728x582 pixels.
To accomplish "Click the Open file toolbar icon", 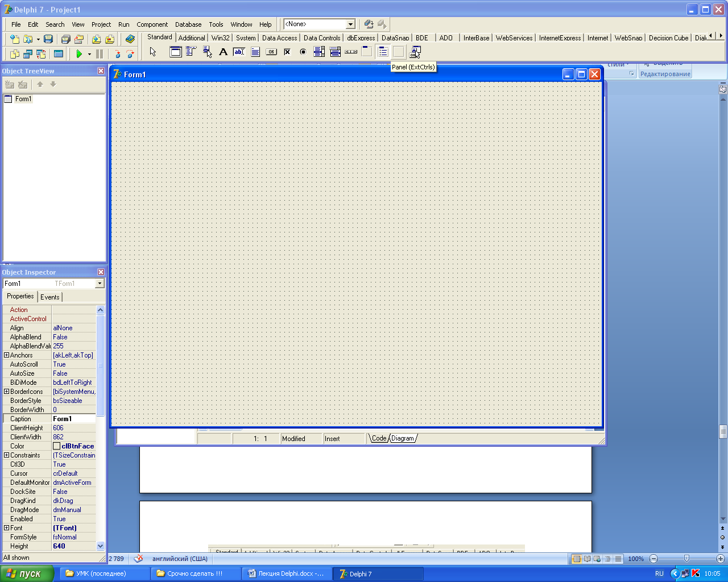I will pos(27,39).
